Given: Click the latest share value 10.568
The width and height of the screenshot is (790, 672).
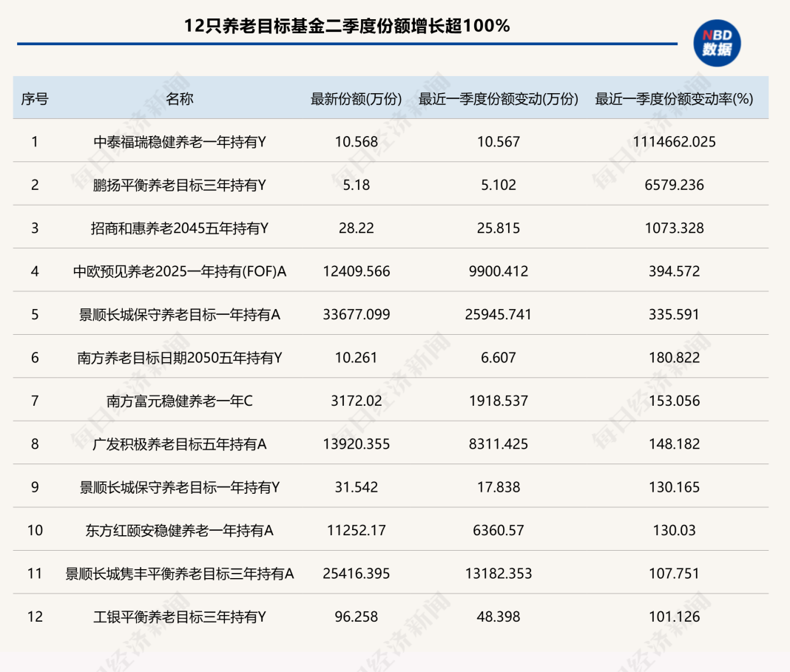Looking at the screenshot, I should (x=357, y=142).
